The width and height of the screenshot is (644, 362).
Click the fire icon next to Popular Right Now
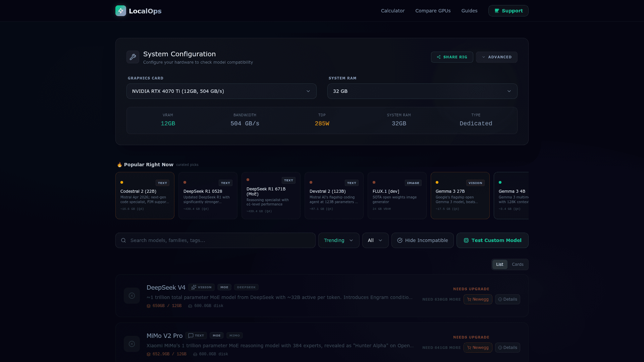click(119, 165)
